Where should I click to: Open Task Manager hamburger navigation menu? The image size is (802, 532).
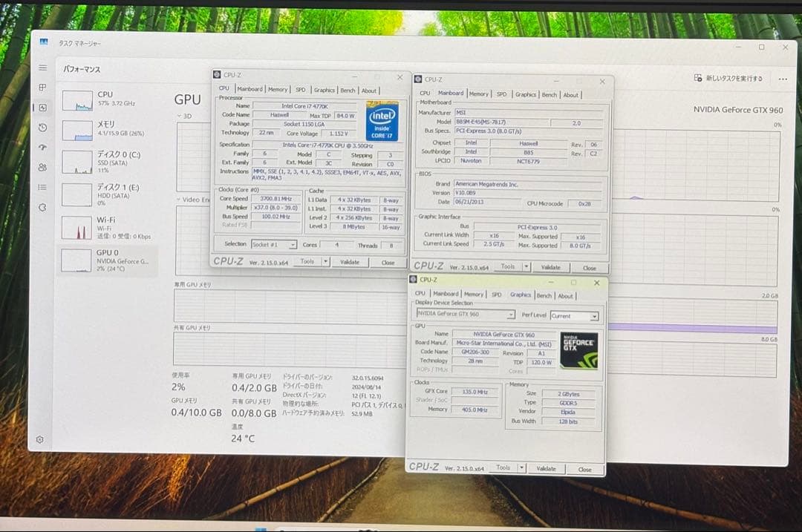[x=43, y=68]
